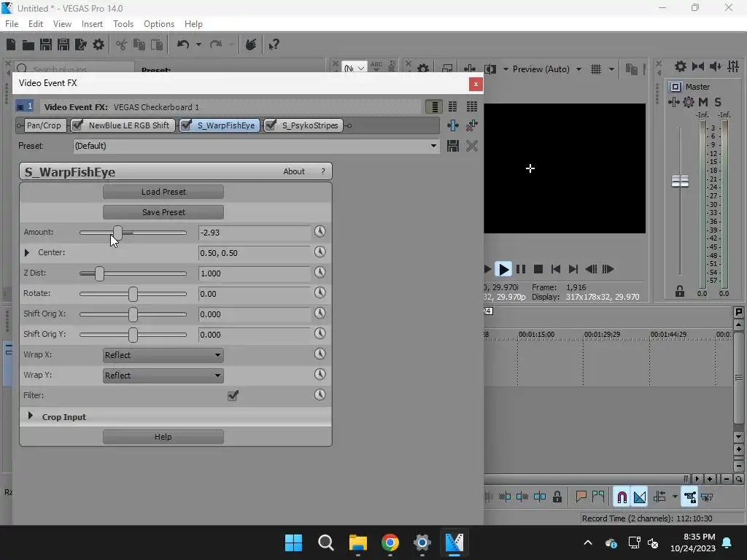This screenshot has height=560, width=747.
Task: Open the File menu
Action: [12, 24]
